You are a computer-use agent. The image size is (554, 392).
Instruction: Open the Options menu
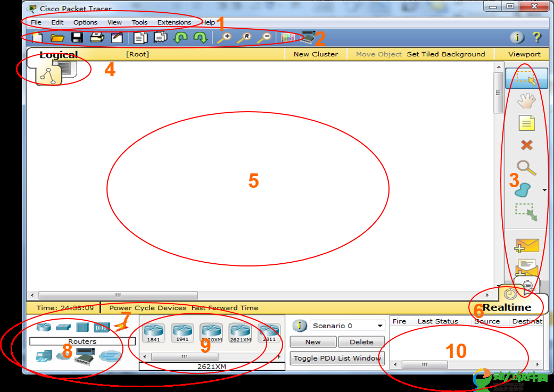(85, 22)
